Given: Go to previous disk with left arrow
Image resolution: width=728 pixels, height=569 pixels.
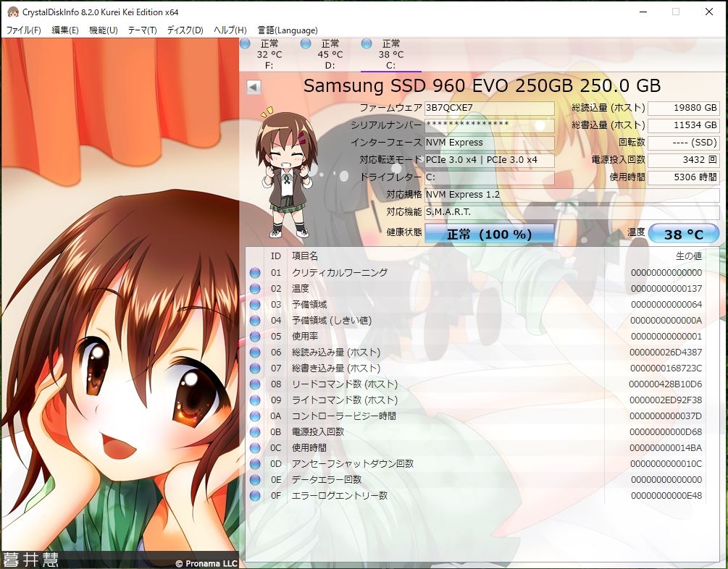Looking at the screenshot, I should pos(254,87).
